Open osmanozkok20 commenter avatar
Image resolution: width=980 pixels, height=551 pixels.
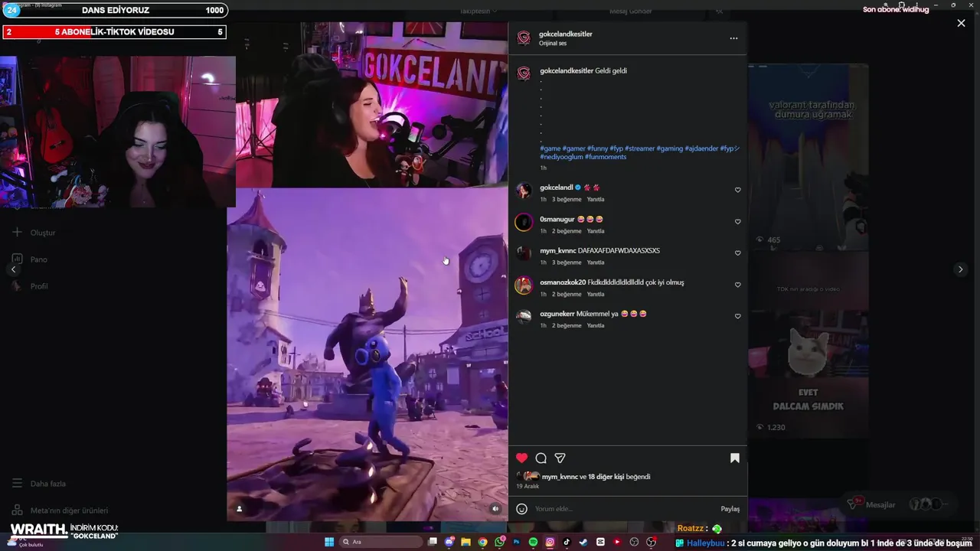click(524, 285)
